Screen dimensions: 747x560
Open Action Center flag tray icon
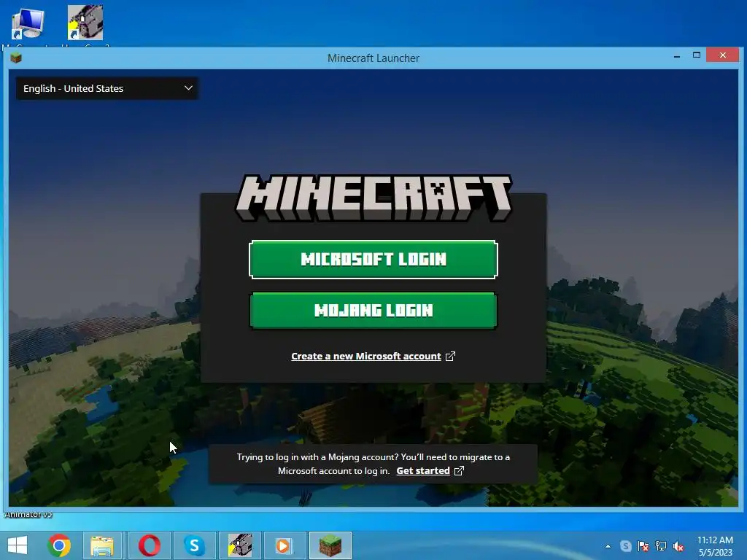[643, 546]
